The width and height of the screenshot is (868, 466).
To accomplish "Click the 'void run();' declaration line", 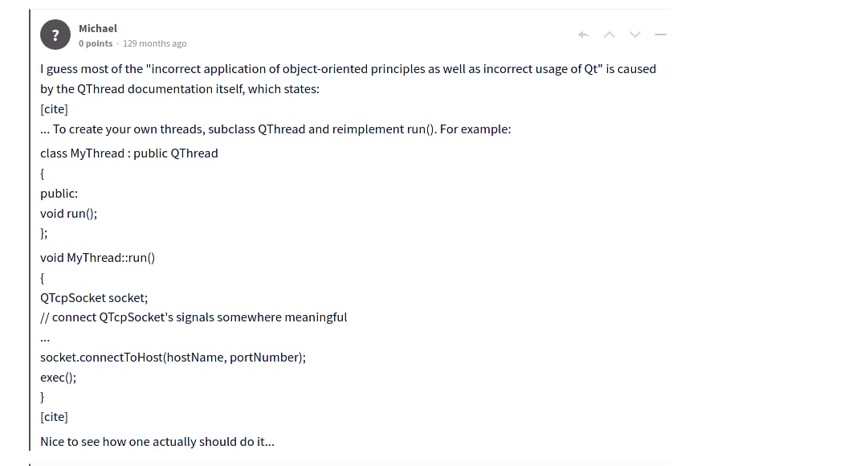I will coord(68,214).
